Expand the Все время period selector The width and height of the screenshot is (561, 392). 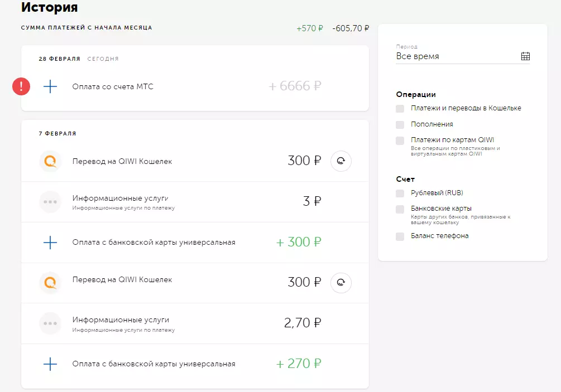(455, 56)
